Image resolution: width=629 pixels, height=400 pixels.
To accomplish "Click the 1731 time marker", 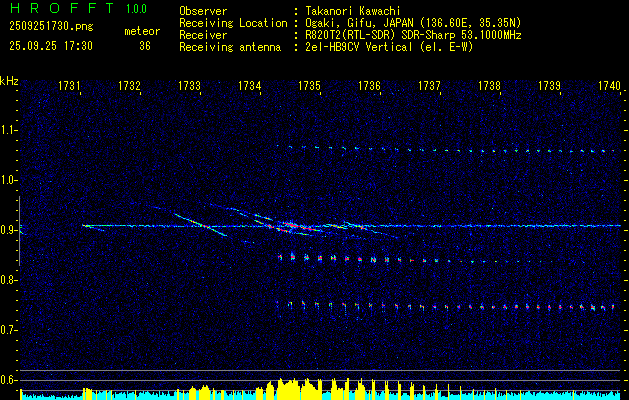I will click(x=69, y=86).
